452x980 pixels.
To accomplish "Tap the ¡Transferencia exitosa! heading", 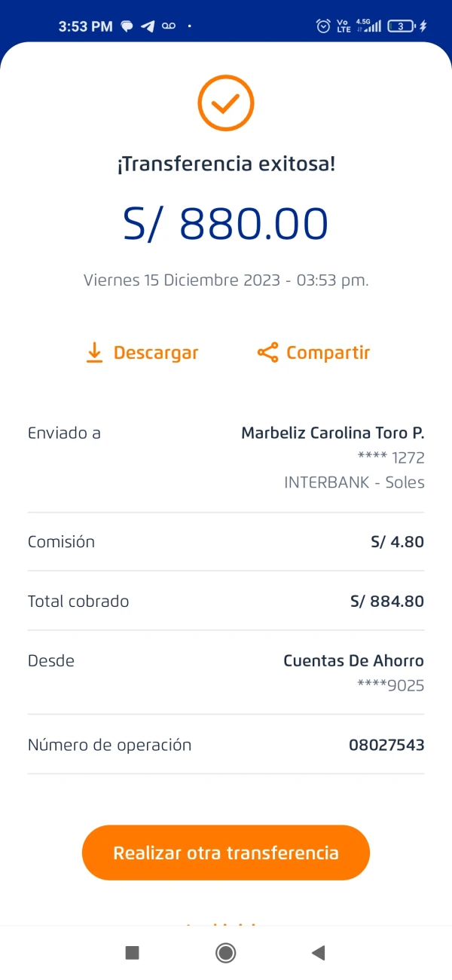I will [x=226, y=164].
